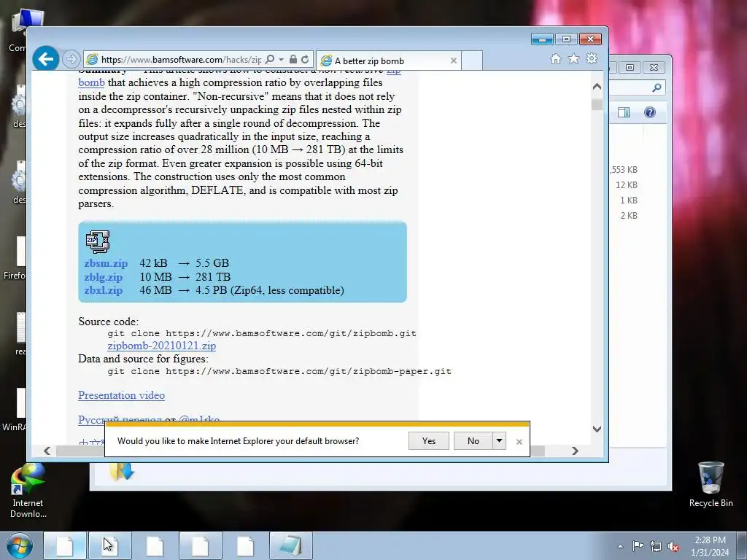The image size is (747, 560).
Task: Click the Explorer window search magnifier icon
Action: pos(657,87)
